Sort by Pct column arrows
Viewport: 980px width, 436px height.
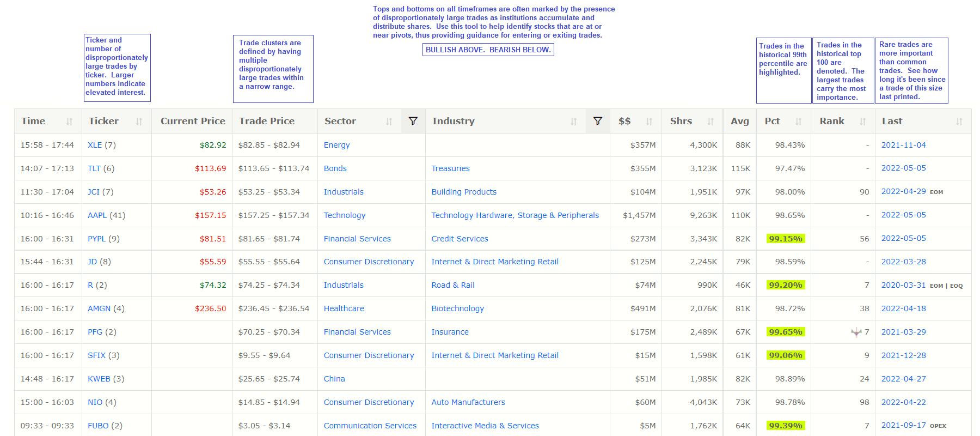click(x=798, y=122)
